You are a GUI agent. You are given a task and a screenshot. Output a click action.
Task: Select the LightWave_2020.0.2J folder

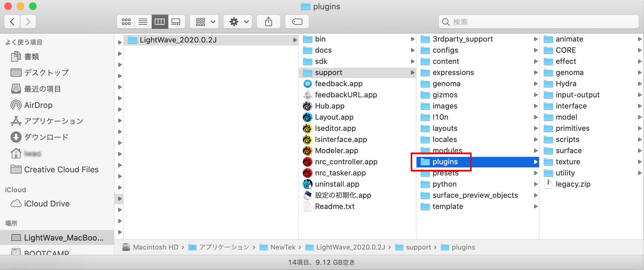pos(211,40)
